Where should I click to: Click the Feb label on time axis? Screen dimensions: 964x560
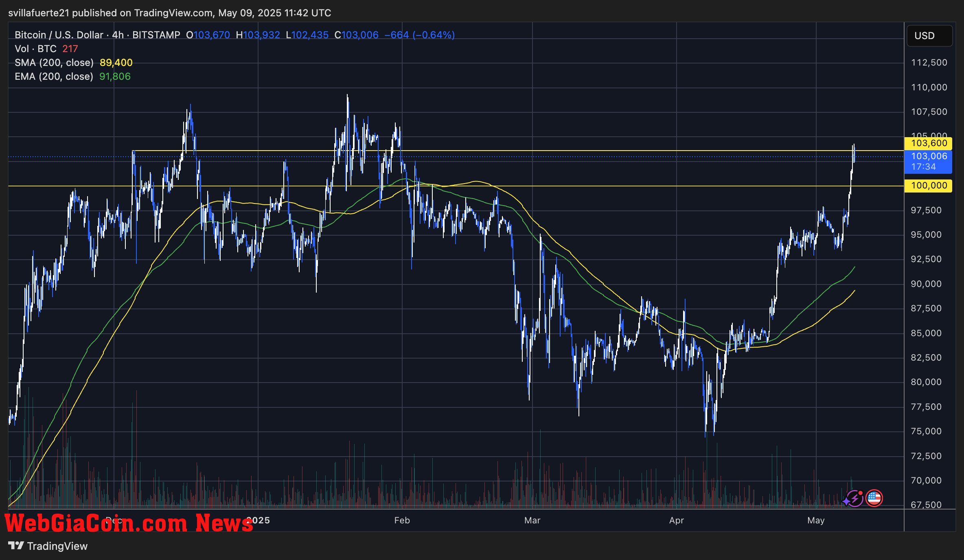[402, 521]
